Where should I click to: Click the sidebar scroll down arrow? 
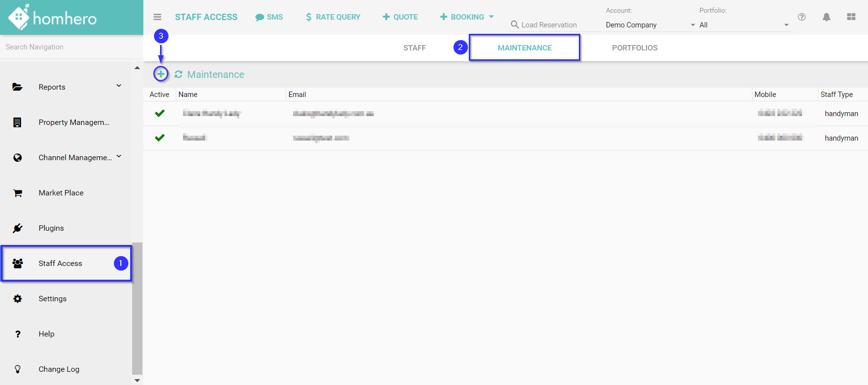pyautogui.click(x=137, y=380)
